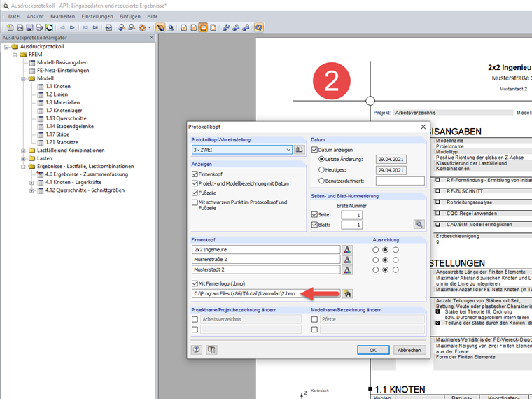Align Musterstadt 2 line to right
Screen dimensions: 532x399
coord(395,270)
